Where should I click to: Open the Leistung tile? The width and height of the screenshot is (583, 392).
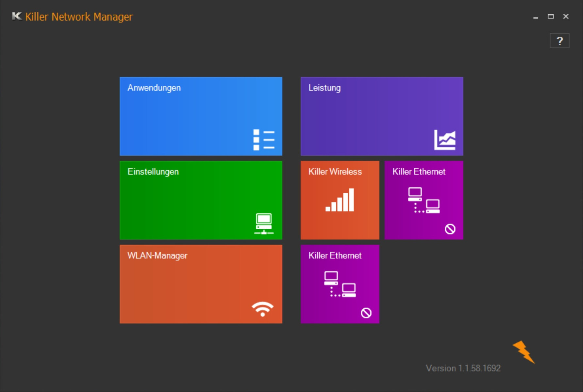(382, 116)
